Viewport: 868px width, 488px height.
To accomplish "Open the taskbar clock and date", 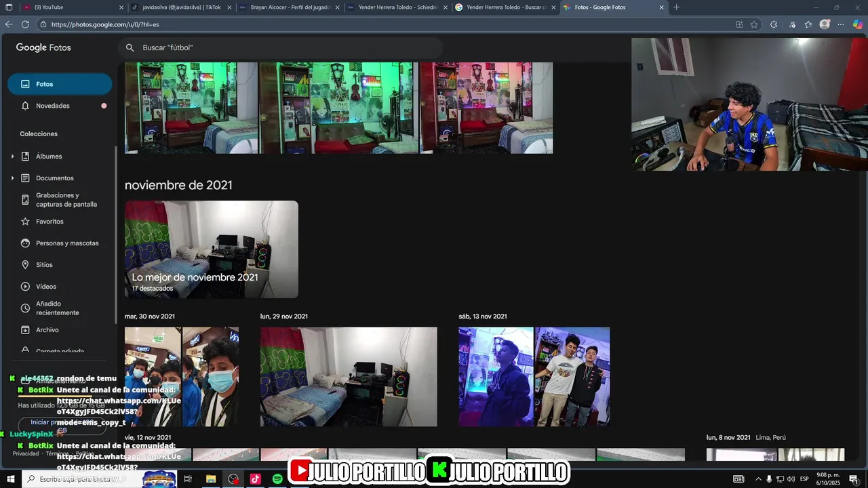I will point(828,479).
